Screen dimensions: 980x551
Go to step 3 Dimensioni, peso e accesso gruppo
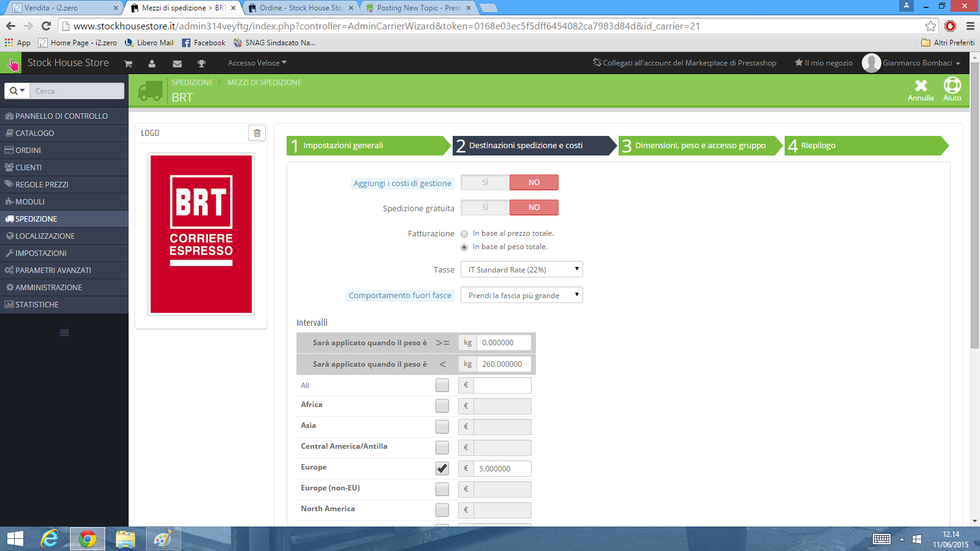701,146
